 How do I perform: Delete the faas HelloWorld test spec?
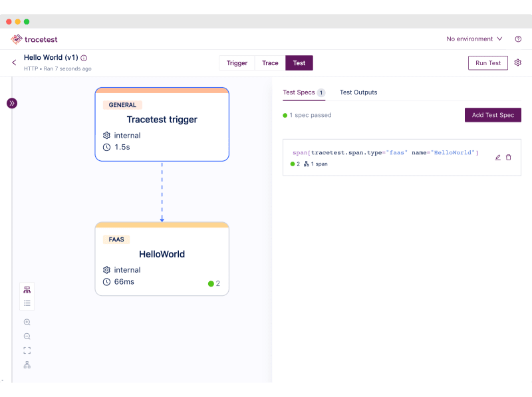tap(508, 158)
